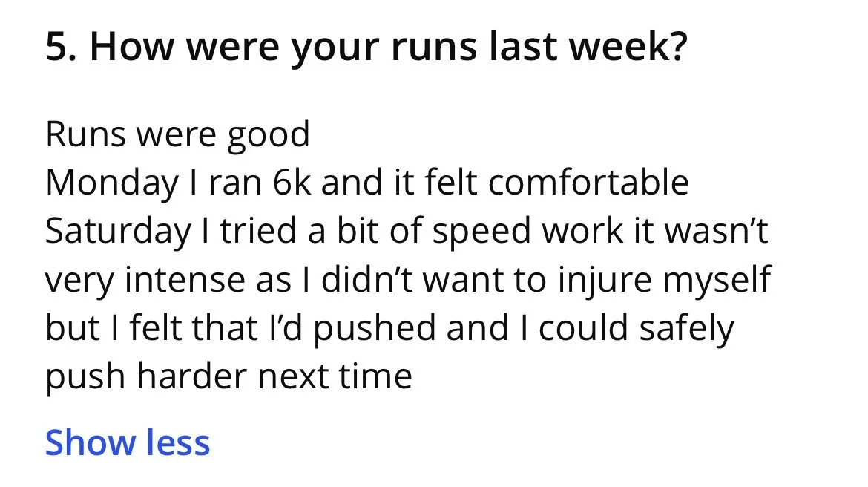Screen dimensions: 868x487
Task: Click the word 'Saturday' in the answer
Action: (118, 232)
